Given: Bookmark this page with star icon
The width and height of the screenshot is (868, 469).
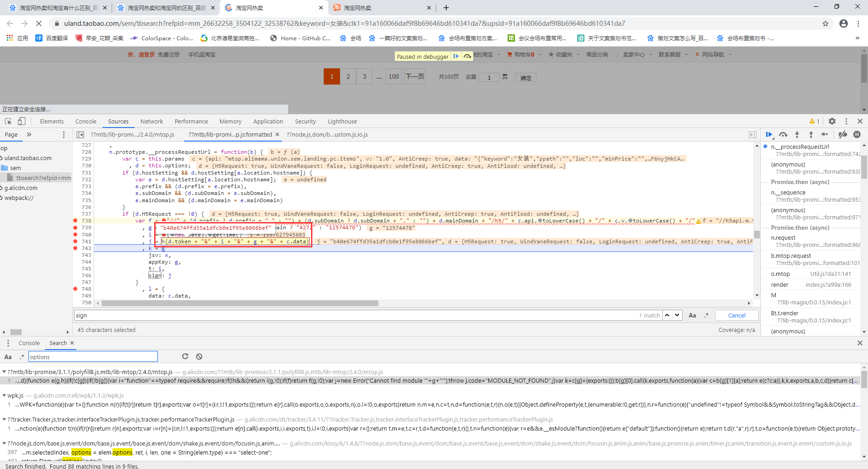Looking at the screenshot, I should point(825,24).
